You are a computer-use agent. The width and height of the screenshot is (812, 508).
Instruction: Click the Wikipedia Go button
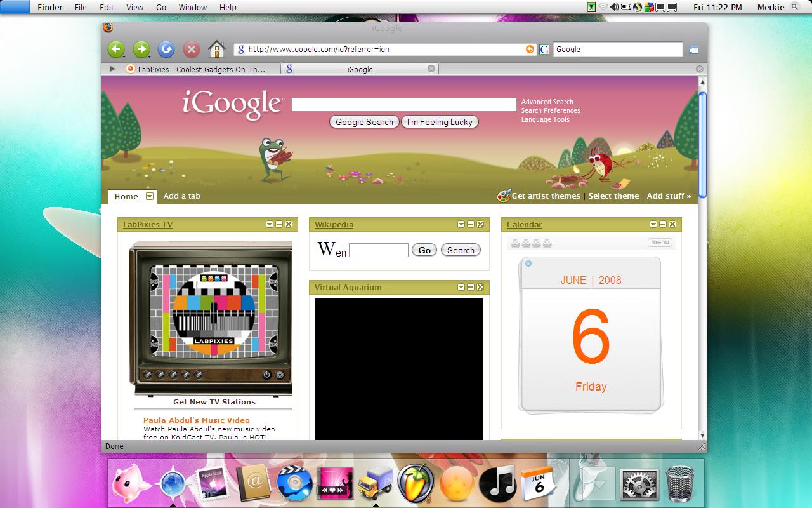coord(424,250)
